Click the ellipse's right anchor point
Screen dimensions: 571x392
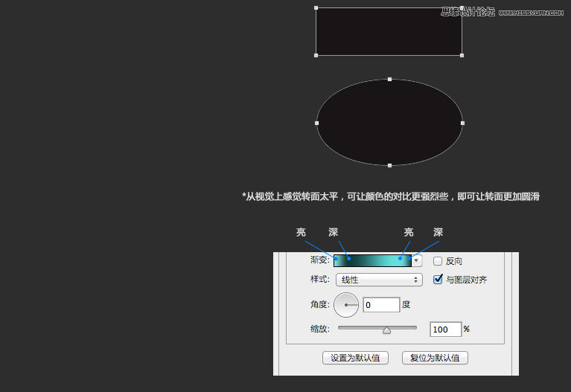463,123
